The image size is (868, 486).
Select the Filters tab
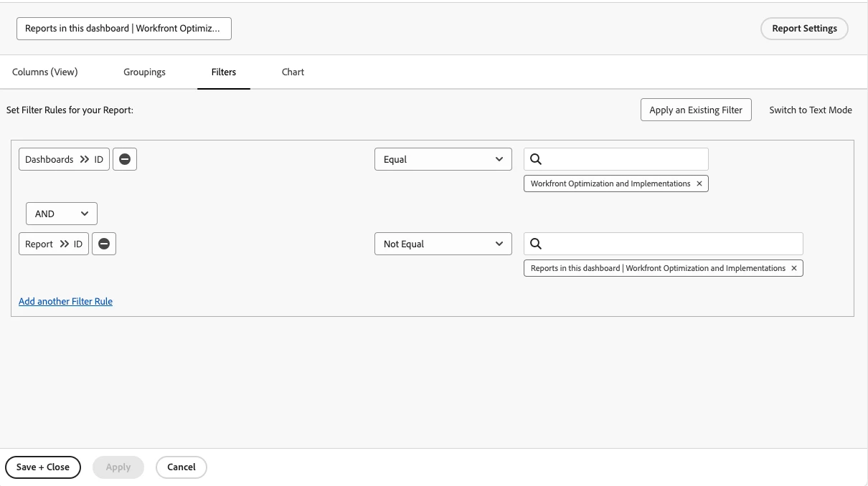(224, 72)
